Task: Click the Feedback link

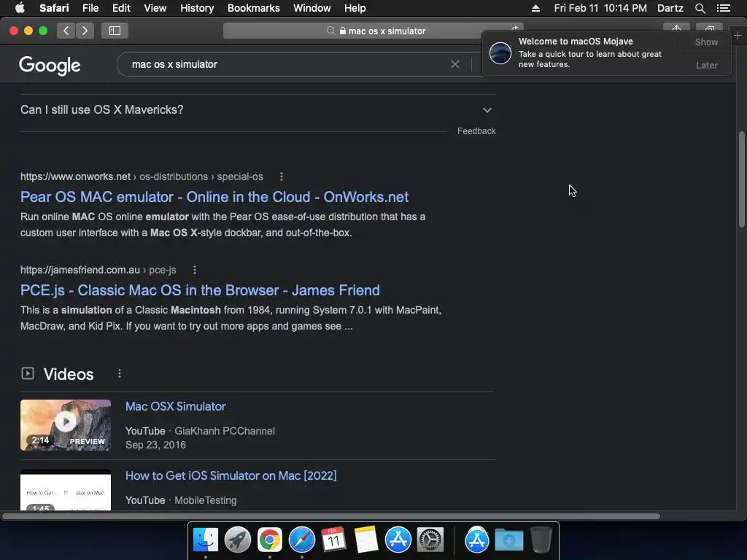Action: tap(476, 131)
